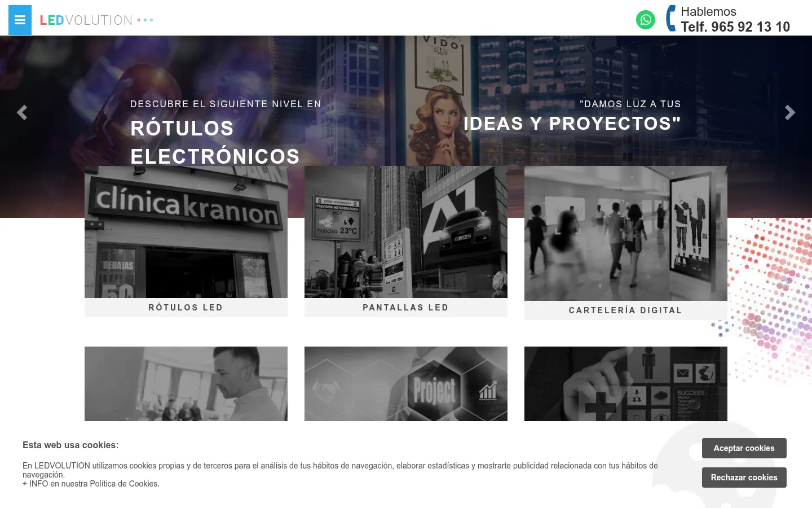Open the SUCCESS touchscreen icons thumbnail
Image resolution: width=812 pixels, height=508 pixels.
pos(626,384)
